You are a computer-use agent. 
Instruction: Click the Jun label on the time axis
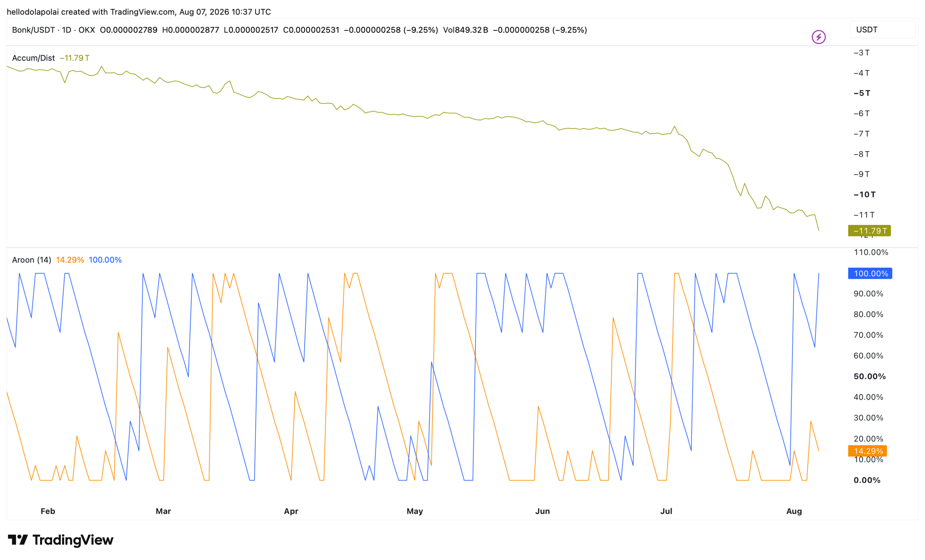[542, 511]
